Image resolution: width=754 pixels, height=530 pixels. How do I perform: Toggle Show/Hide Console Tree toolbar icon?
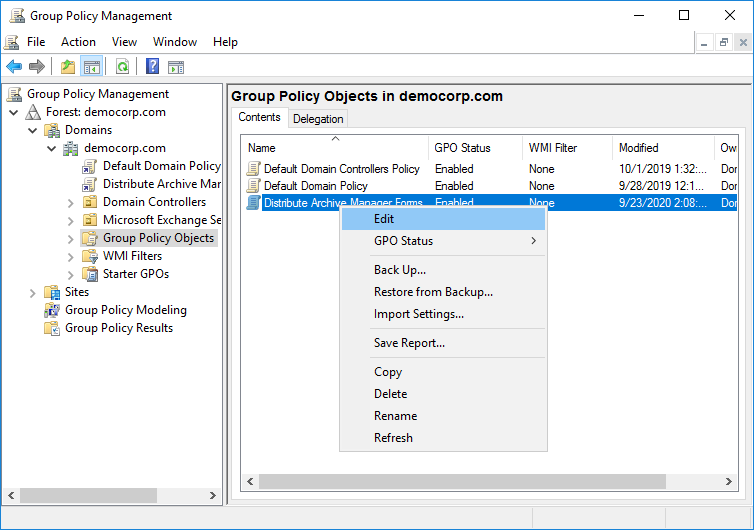91,67
